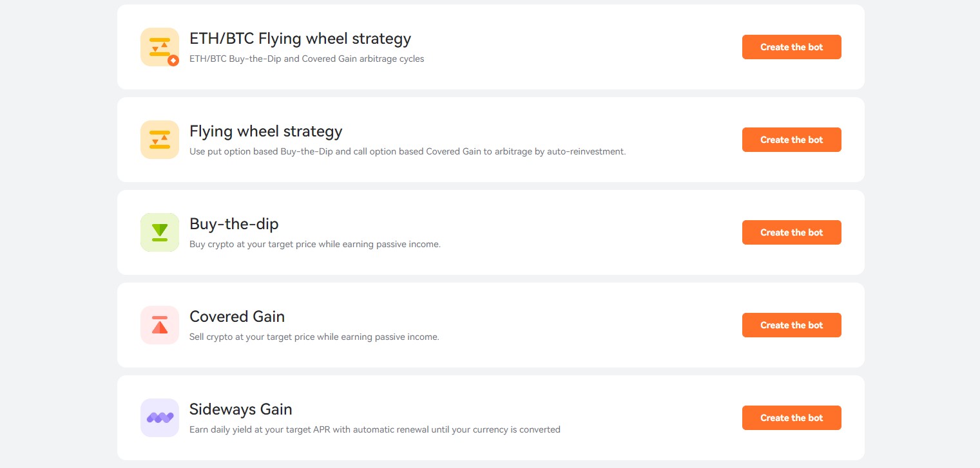Click the 'Buy crypto at your target price' text
Screen dimensions: 980x468
tap(315, 244)
